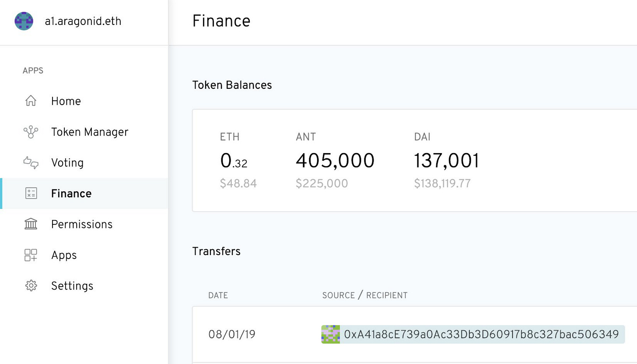Click the ETH token label
The image size is (637, 364).
tap(230, 137)
